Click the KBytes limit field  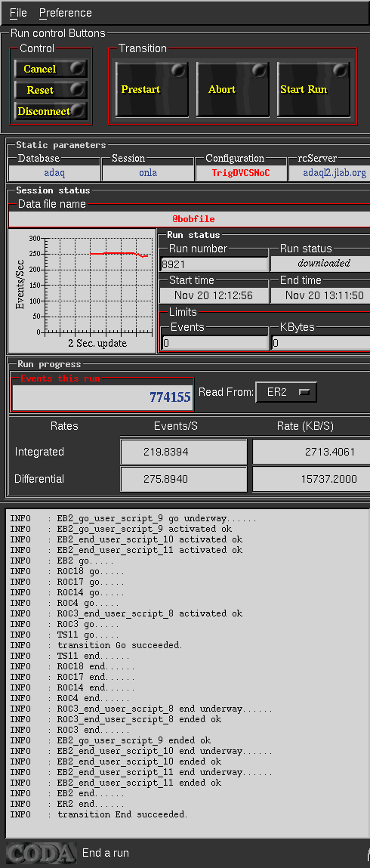pos(321,343)
